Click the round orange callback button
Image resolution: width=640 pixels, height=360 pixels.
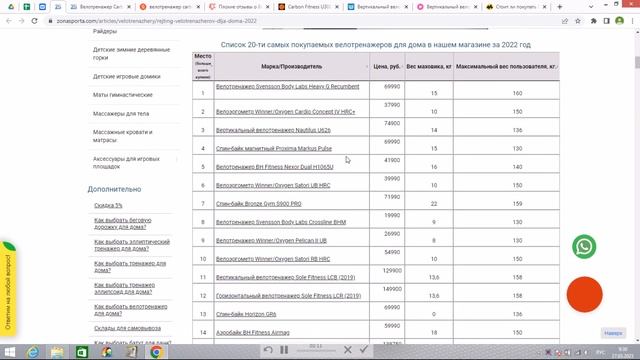(584, 294)
